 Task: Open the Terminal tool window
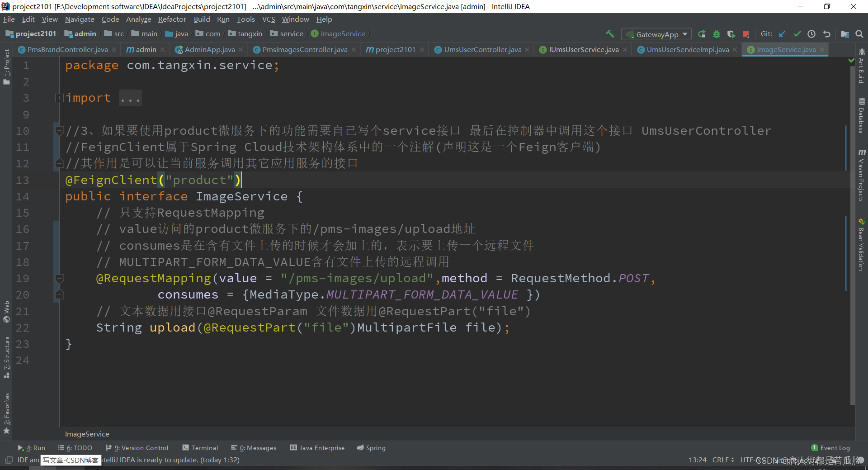pos(200,448)
